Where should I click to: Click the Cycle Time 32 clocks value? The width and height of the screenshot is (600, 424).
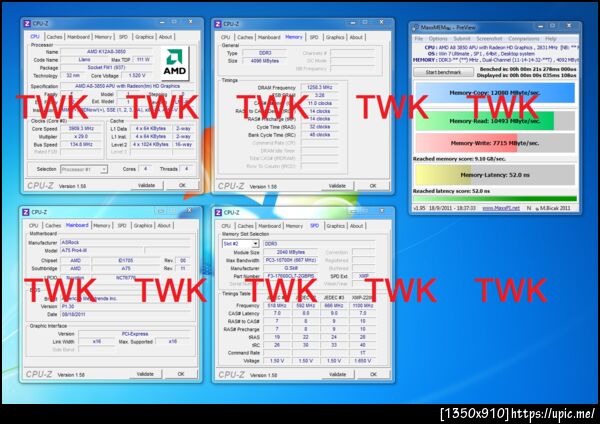tap(320, 127)
